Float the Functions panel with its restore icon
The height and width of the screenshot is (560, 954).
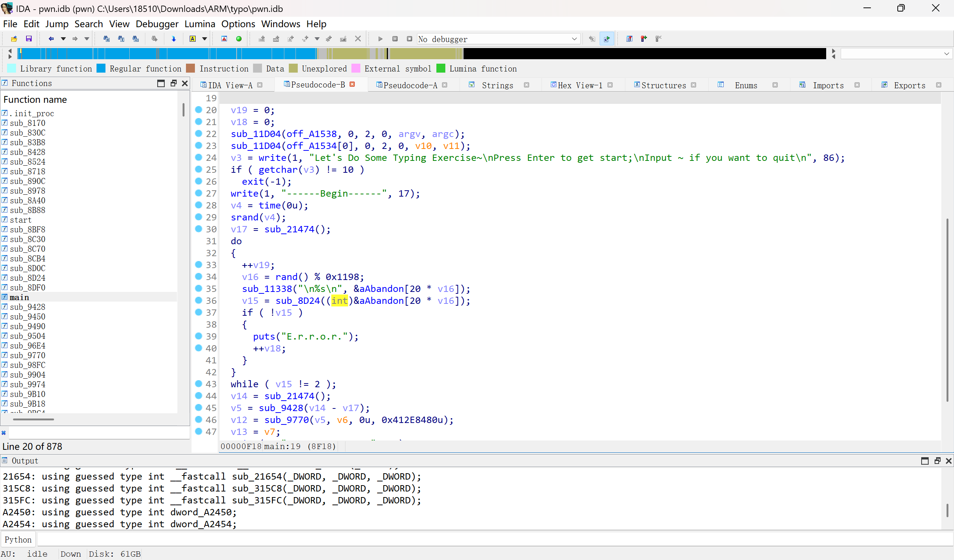(173, 83)
